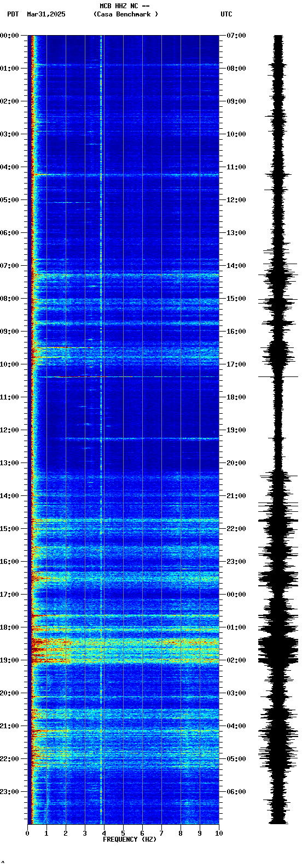Click the 8 Hz frequency tick label
The image size is (302, 868).
click(x=181, y=833)
